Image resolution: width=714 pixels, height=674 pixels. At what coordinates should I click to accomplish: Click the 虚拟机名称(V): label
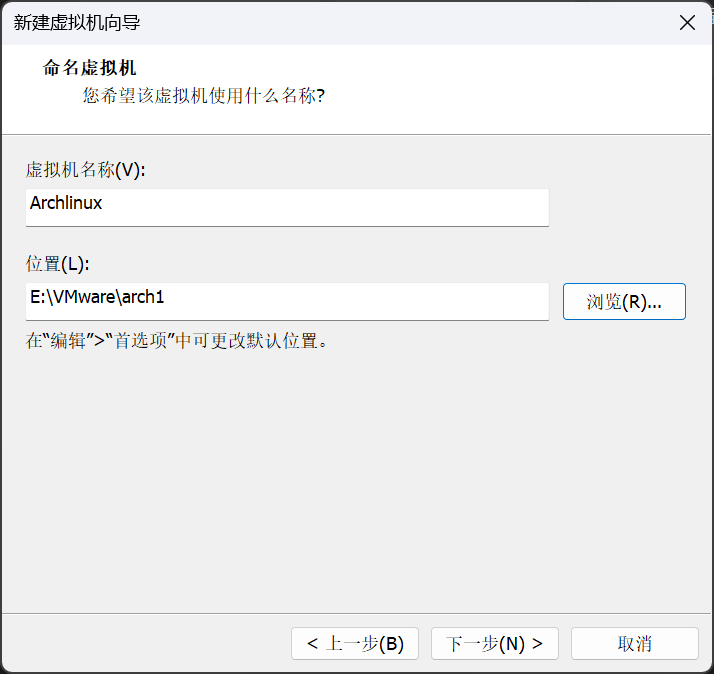[x=86, y=170]
